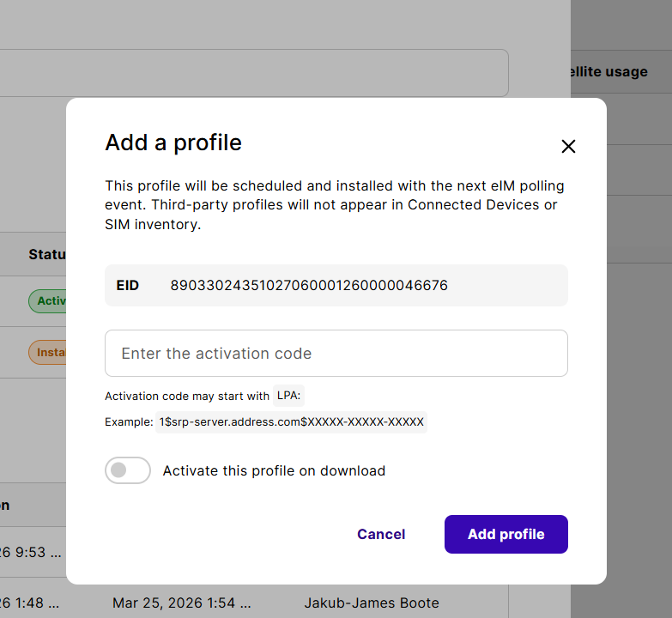Screen dimensions: 672x618
Task: Close the Add a profile dialog
Action: point(568,147)
